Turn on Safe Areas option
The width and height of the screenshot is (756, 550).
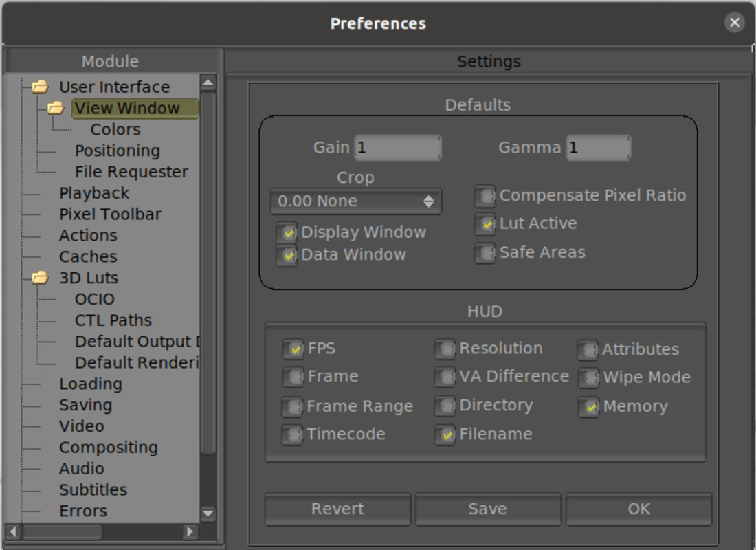(485, 253)
